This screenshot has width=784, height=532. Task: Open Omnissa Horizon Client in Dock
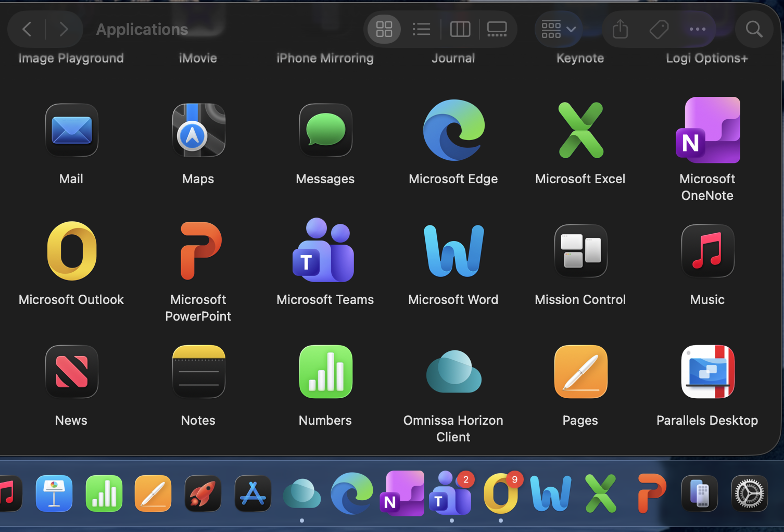click(302, 493)
